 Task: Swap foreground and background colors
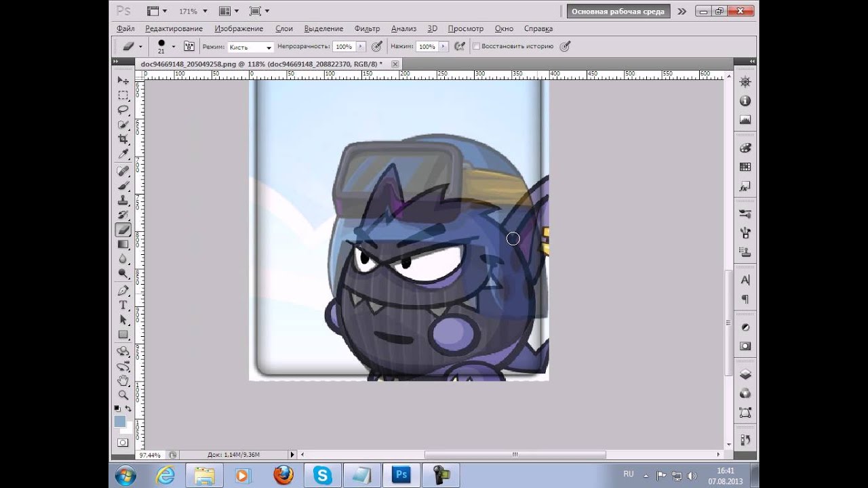[x=127, y=408]
